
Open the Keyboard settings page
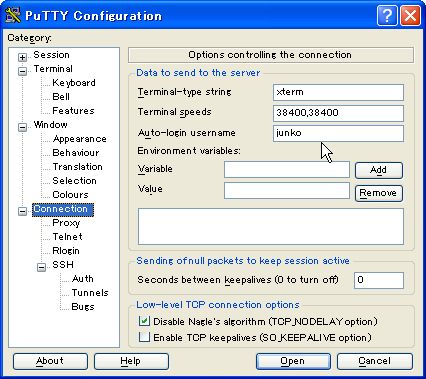point(74,83)
